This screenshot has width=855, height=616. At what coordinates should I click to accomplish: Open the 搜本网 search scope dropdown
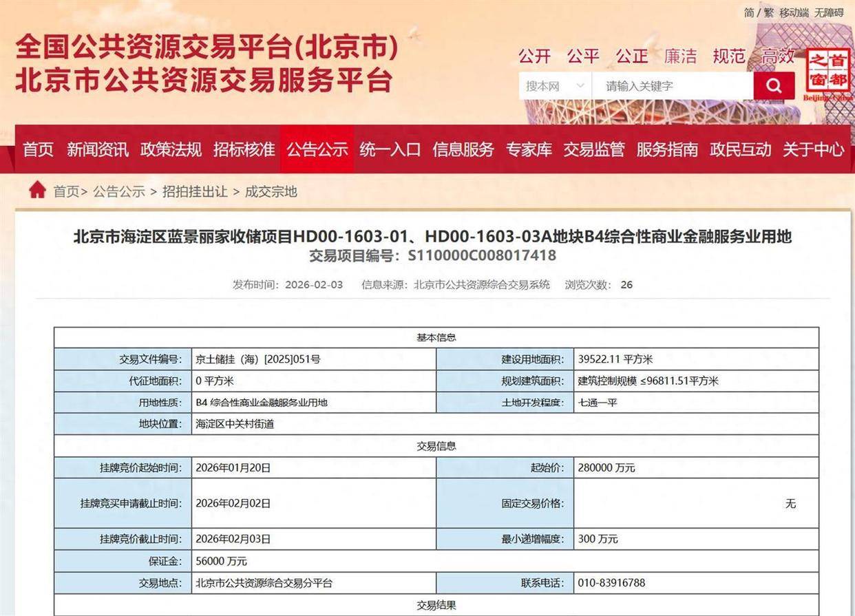(555, 86)
